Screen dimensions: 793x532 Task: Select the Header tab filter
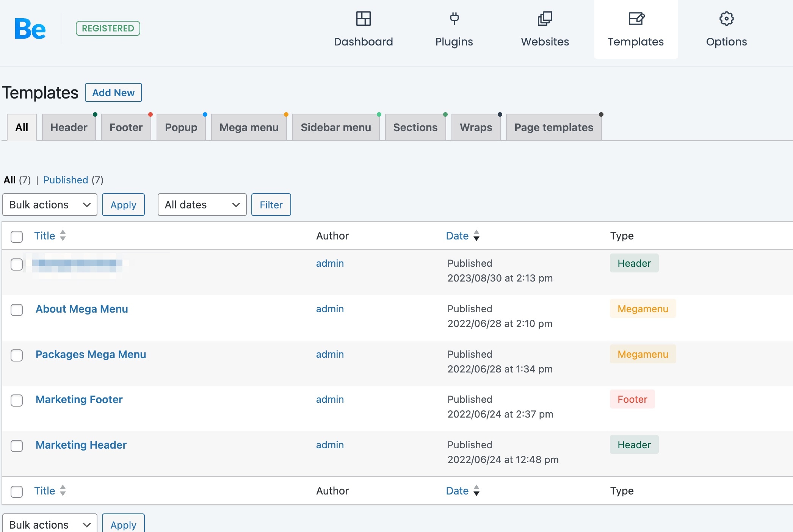[68, 127]
